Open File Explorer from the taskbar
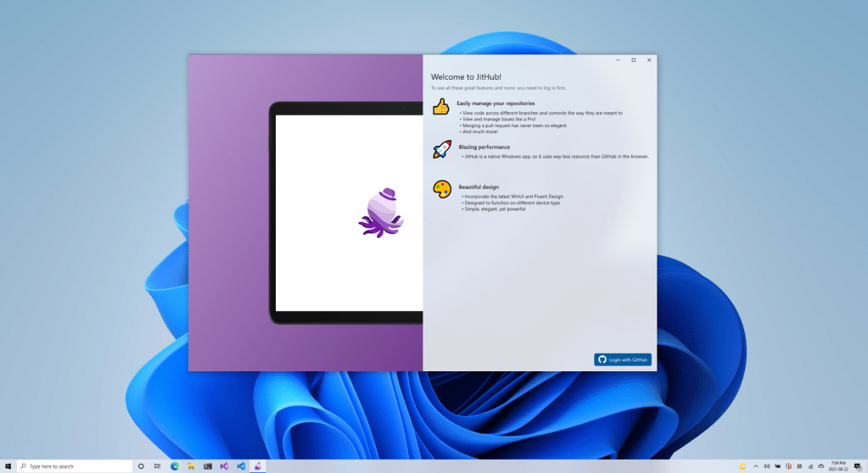This screenshot has width=868, height=473. click(191, 466)
